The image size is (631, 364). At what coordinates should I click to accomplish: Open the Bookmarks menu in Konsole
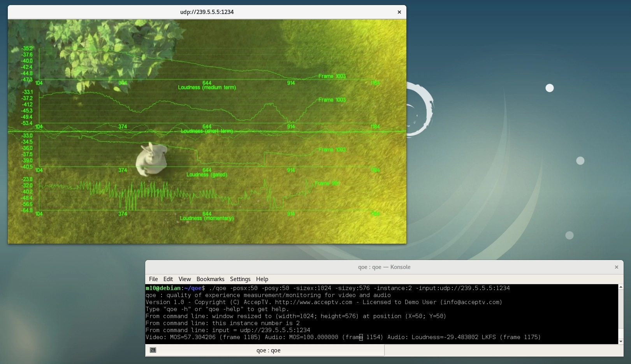coord(210,279)
